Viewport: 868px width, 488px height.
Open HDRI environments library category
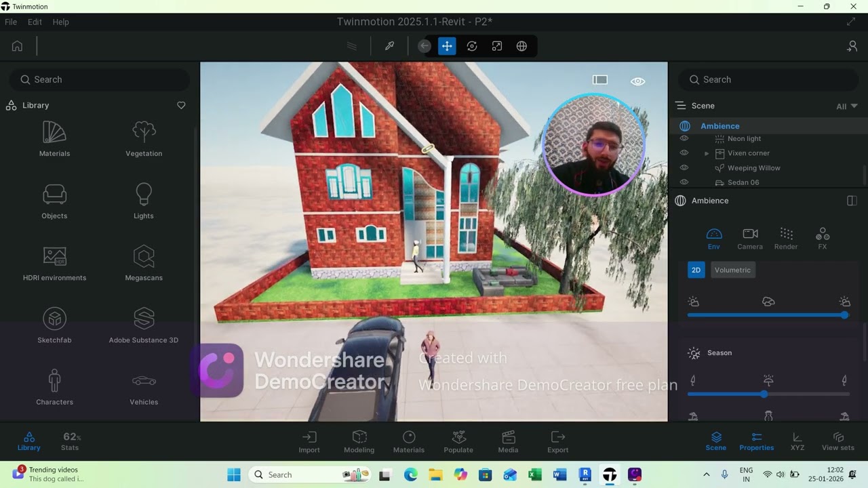click(54, 264)
